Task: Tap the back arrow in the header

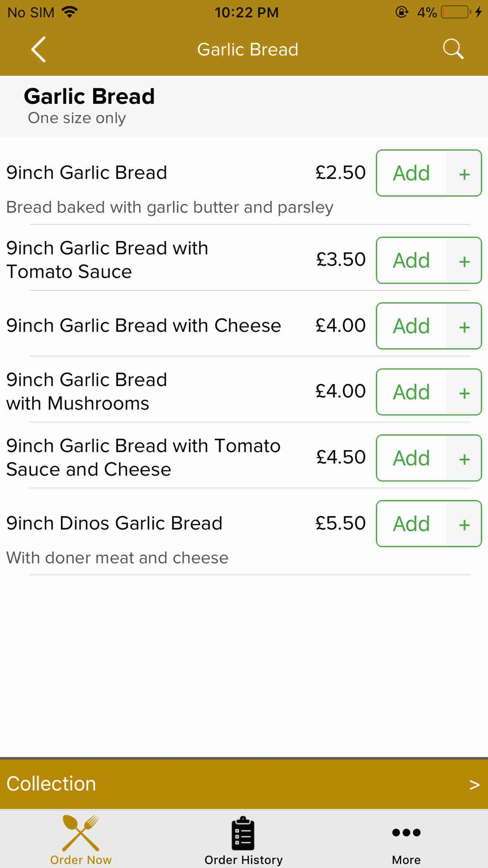Action: tap(39, 49)
